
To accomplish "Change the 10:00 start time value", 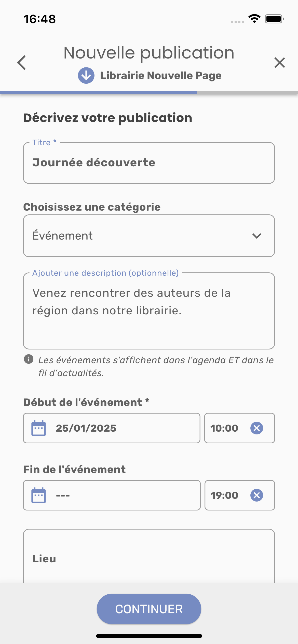I will (224, 428).
